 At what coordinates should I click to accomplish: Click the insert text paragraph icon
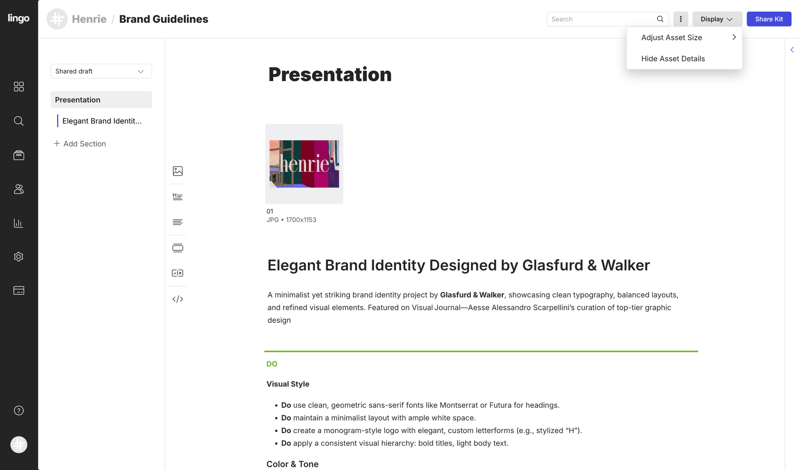point(177,222)
